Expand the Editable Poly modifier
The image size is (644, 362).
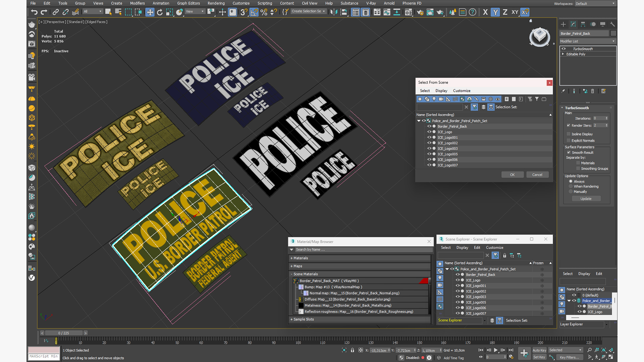point(563,54)
